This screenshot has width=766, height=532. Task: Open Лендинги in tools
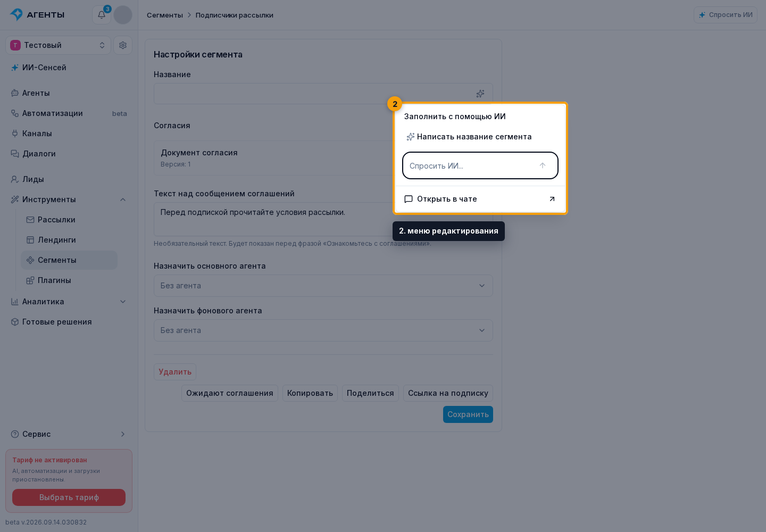pyautogui.click(x=69, y=240)
